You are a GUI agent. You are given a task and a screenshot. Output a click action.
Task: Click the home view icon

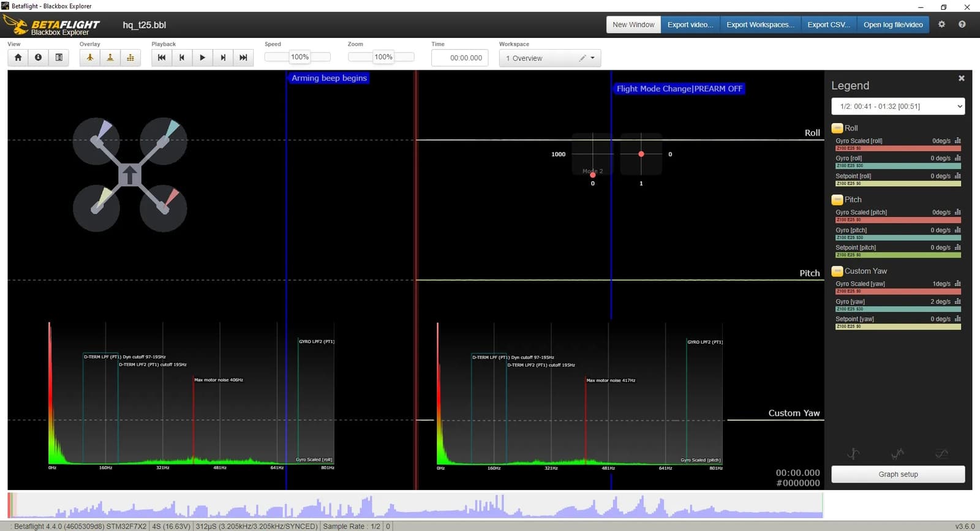coord(18,58)
